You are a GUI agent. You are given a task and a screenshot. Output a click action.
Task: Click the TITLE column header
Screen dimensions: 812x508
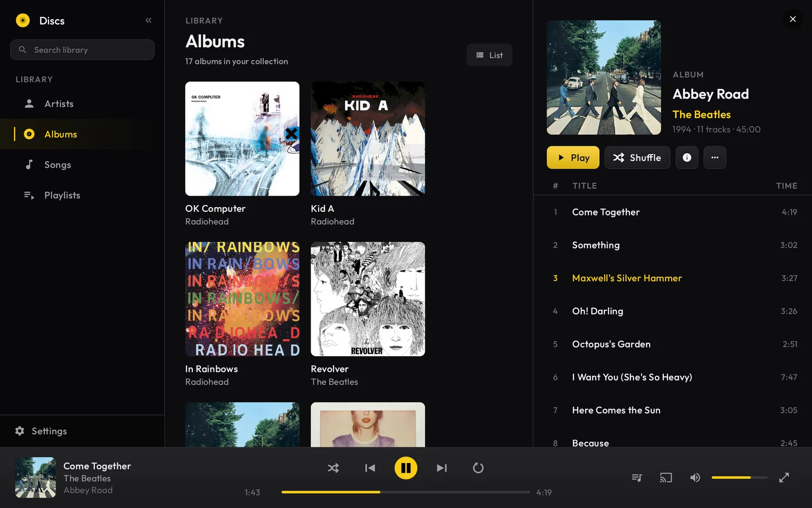coord(585,186)
